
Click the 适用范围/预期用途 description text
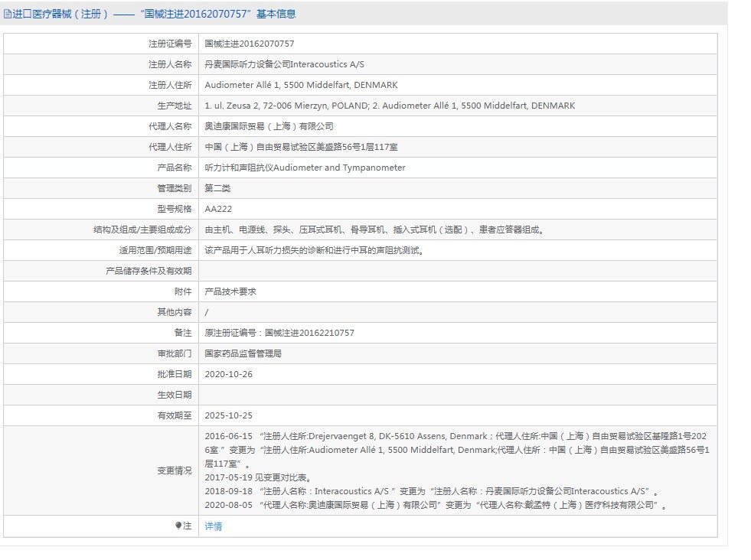[x=314, y=250]
